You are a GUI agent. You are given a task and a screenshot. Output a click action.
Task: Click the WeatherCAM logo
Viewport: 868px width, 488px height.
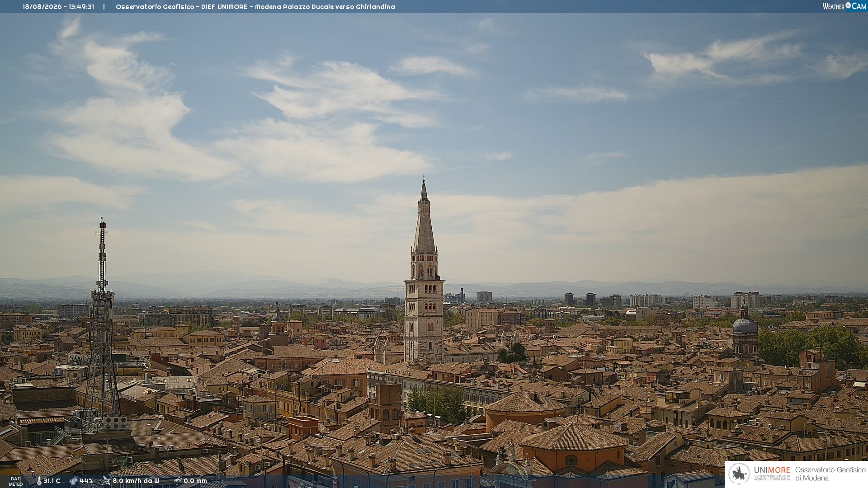tap(844, 6)
